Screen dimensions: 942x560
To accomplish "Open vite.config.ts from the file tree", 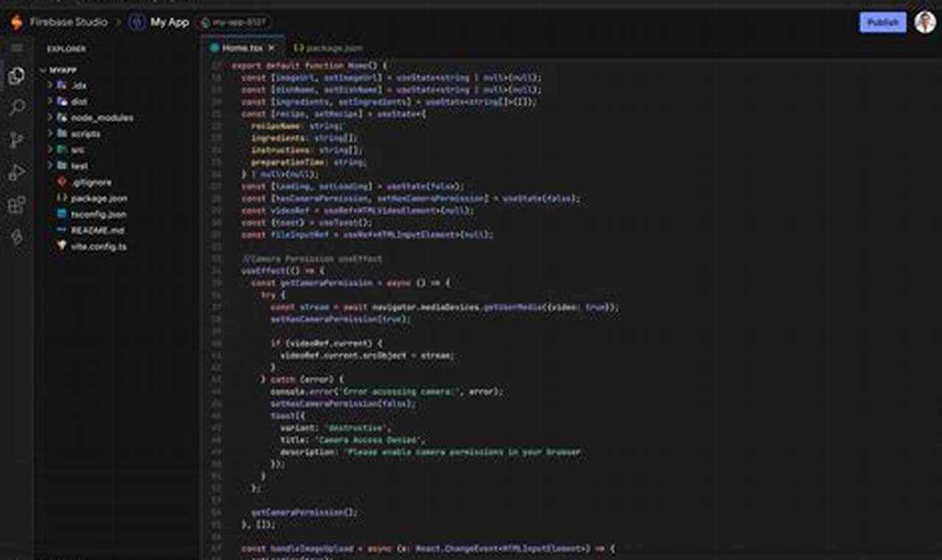I will 98,247.
